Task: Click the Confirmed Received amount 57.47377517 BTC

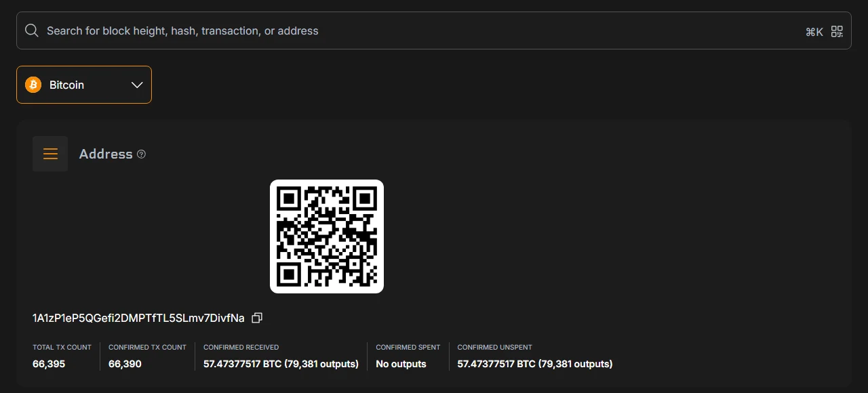Action: 281,364
